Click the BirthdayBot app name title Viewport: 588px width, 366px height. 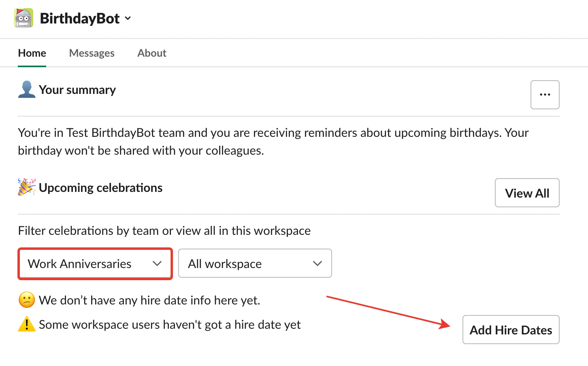[x=80, y=18]
